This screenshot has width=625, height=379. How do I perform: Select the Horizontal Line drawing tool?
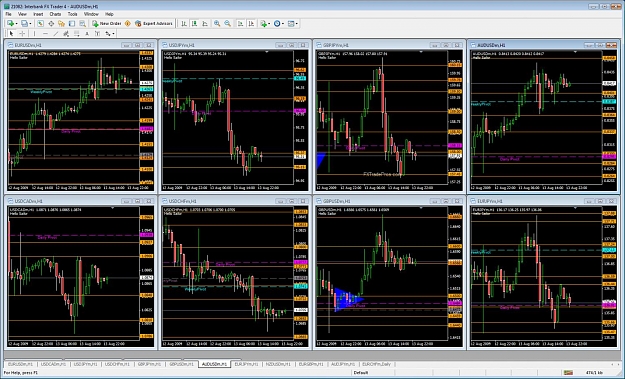[x=45, y=33]
